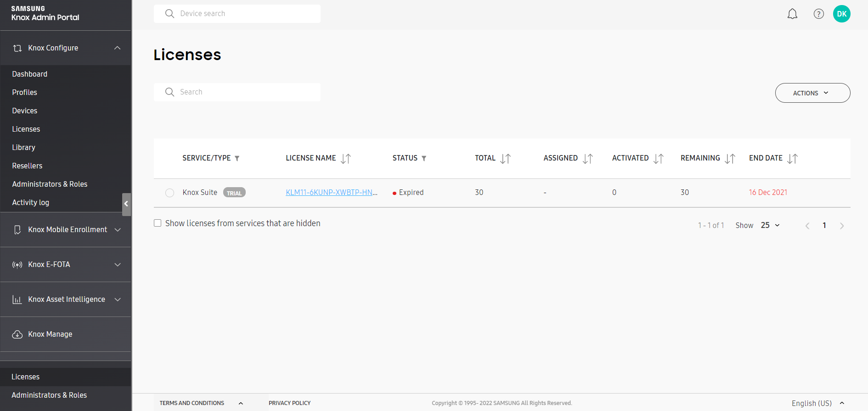Change rows shown from 25 dropdown
The width and height of the screenshot is (868, 411).
click(770, 225)
